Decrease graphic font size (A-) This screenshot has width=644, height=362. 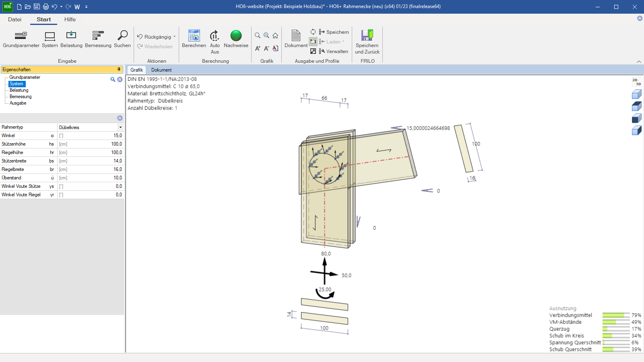(266, 48)
